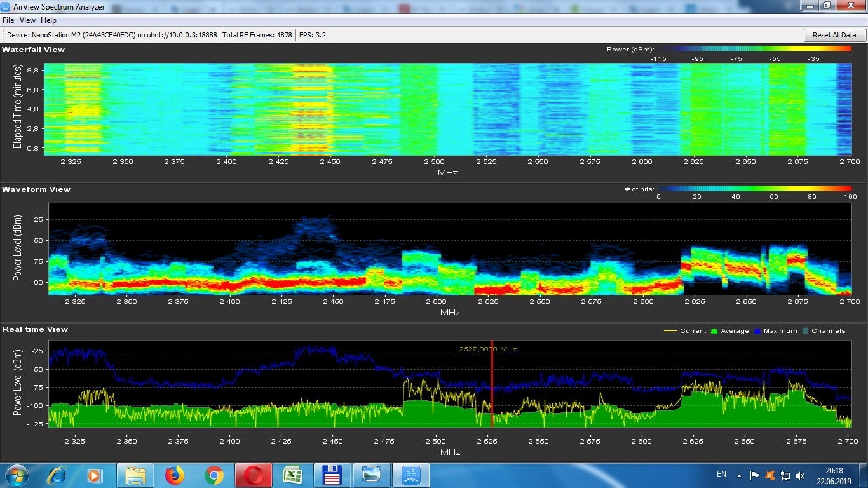Switch to Opera in the taskbar

(253, 475)
